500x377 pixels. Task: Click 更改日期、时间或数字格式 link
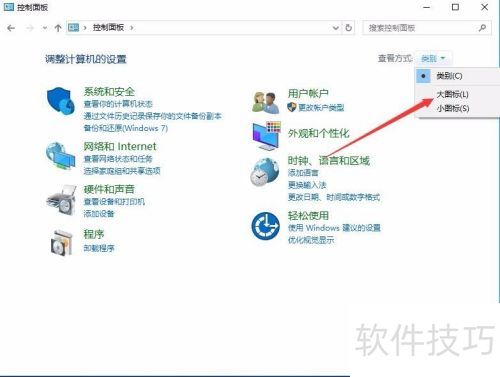click(x=334, y=197)
